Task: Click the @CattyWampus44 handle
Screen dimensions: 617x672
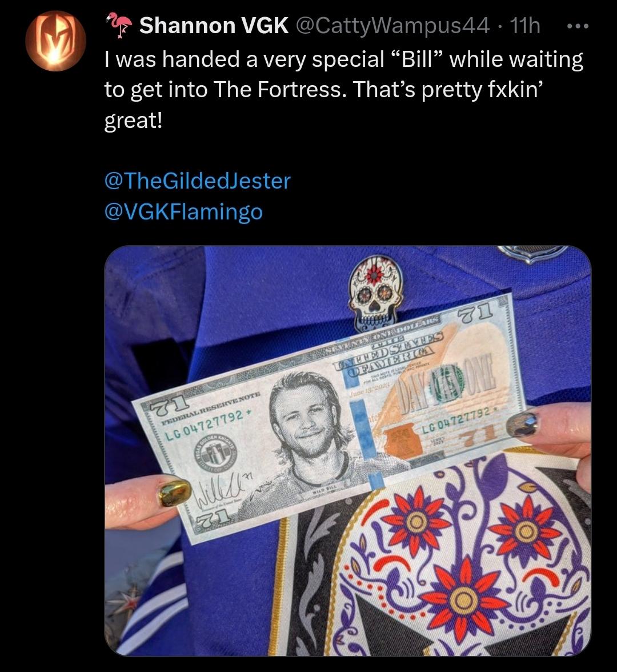Action: (x=393, y=25)
